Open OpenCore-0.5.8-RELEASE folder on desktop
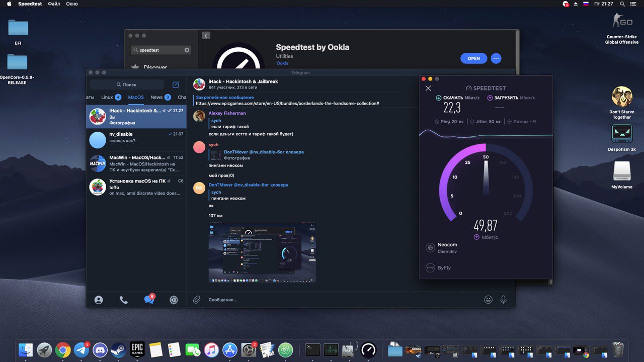This screenshot has width=644, height=362. click(17, 69)
